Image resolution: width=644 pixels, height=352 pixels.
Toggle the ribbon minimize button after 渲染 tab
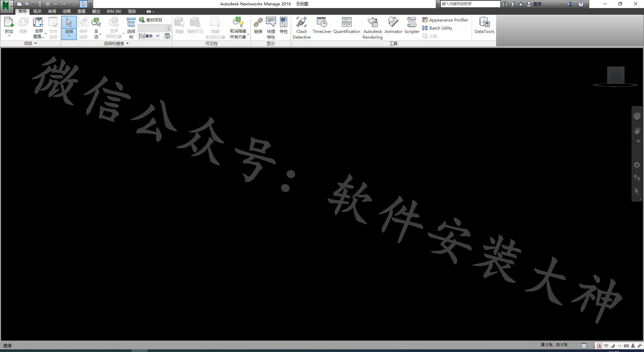(x=149, y=11)
